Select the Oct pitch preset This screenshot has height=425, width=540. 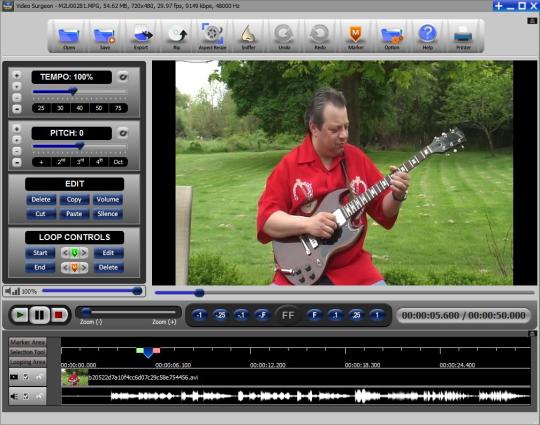click(x=118, y=162)
